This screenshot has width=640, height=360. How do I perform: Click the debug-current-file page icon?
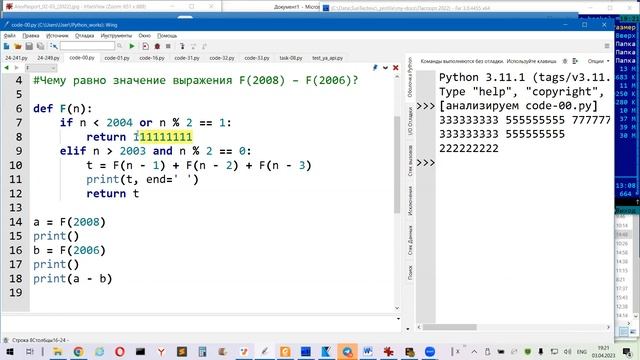point(145,47)
